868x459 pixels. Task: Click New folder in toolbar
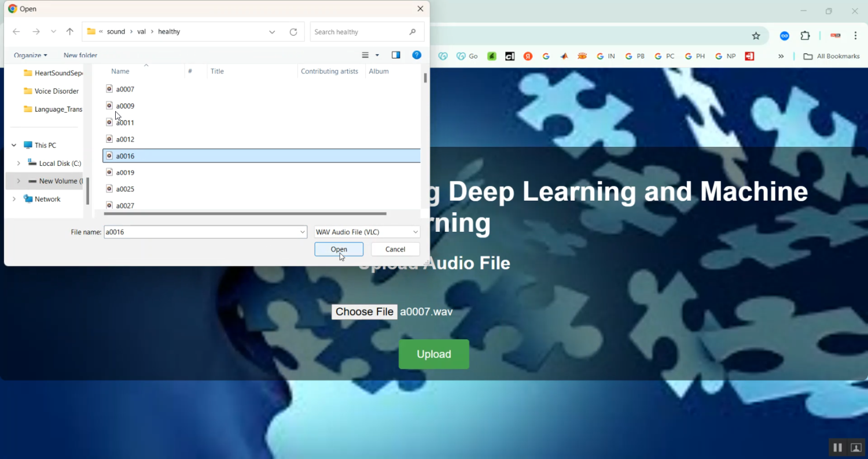[x=80, y=55]
